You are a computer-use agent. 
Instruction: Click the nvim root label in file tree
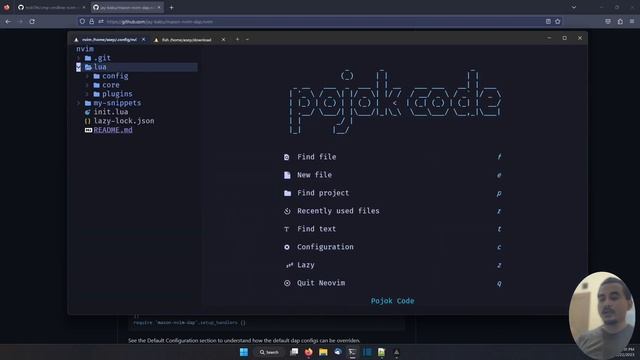85,49
